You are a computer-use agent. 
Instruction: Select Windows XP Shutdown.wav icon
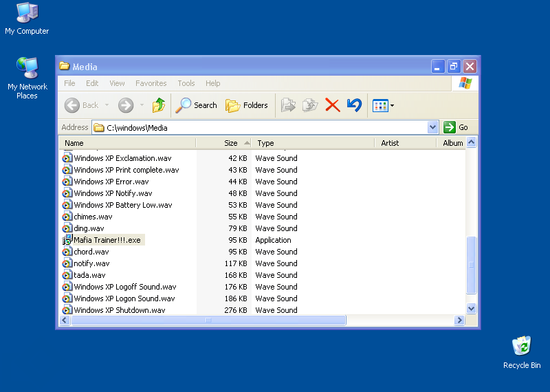(x=67, y=310)
